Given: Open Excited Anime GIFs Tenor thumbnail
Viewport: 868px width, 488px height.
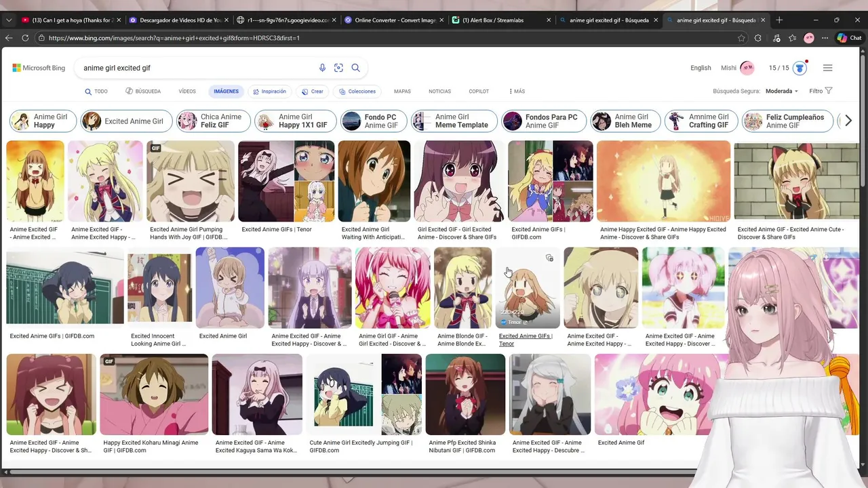Looking at the screenshot, I should tap(286, 181).
